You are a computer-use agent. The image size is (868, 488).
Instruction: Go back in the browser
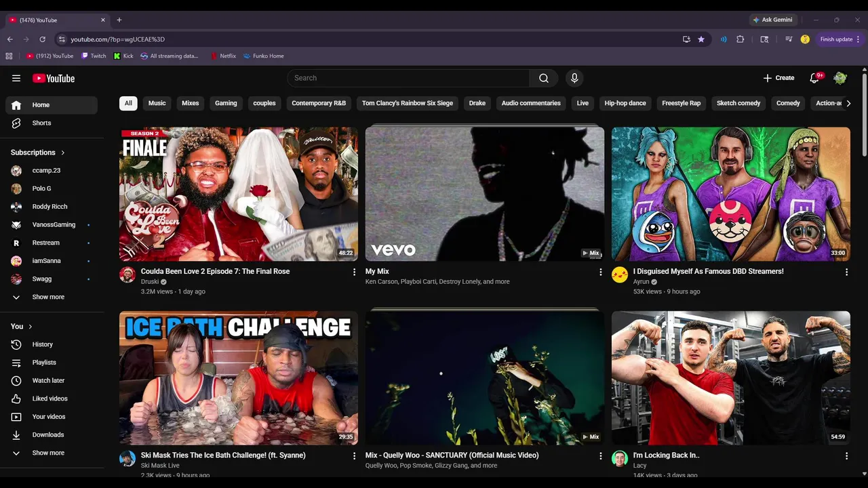click(x=10, y=39)
